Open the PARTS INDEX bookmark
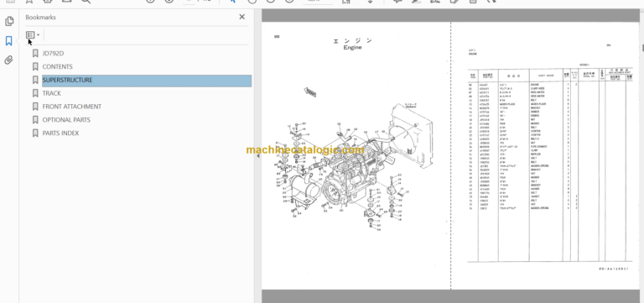644x303 pixels. (x=60, y=133)
